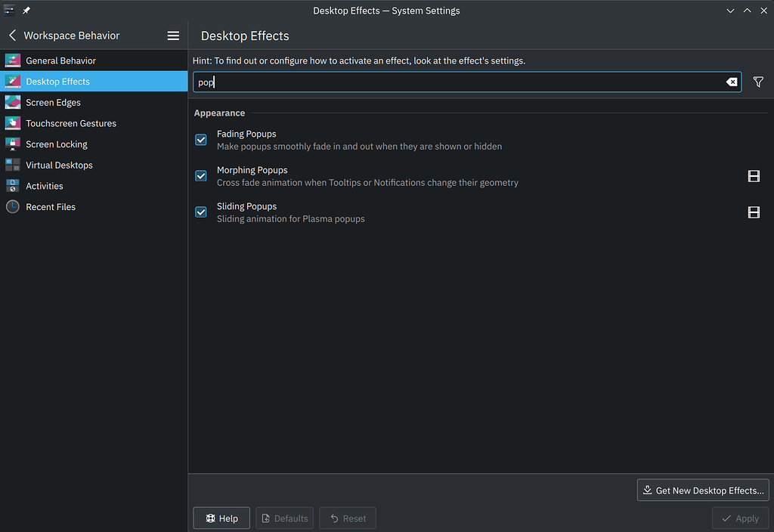Click the filter funnel icon beside search

(758, 82)
